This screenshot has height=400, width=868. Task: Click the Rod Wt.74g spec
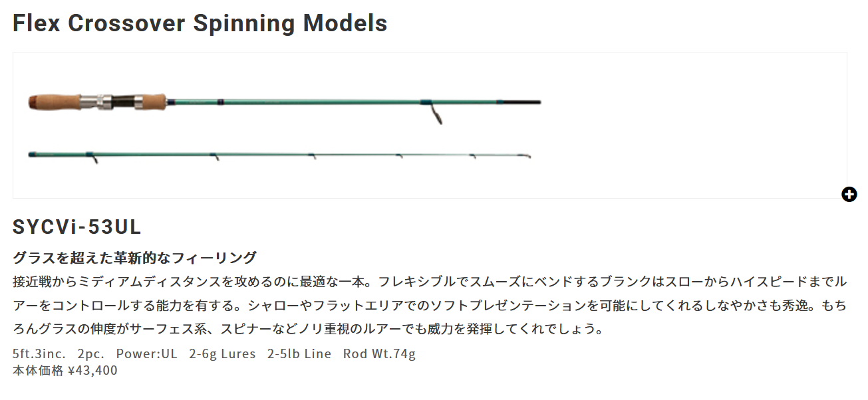(379, 354)
